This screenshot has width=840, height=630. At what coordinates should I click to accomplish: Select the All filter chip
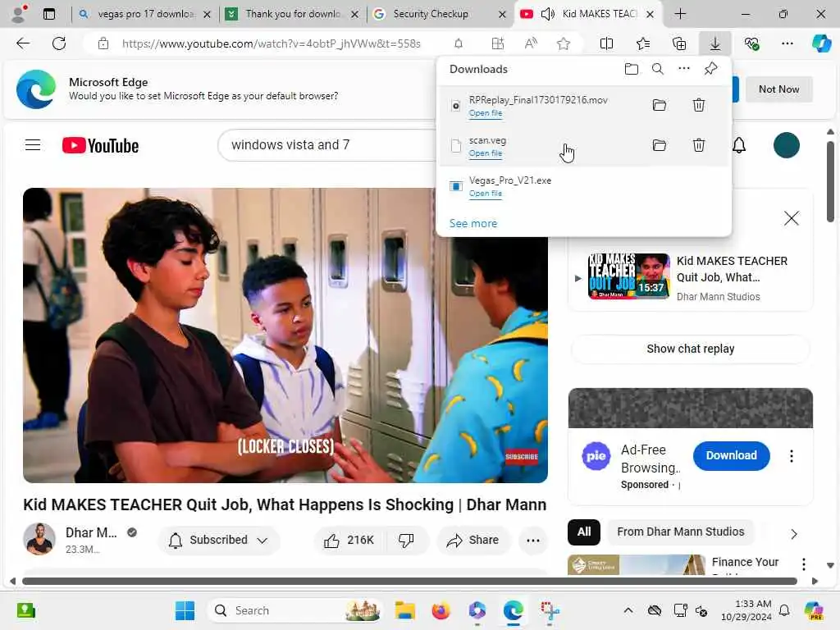coord(584,532)
